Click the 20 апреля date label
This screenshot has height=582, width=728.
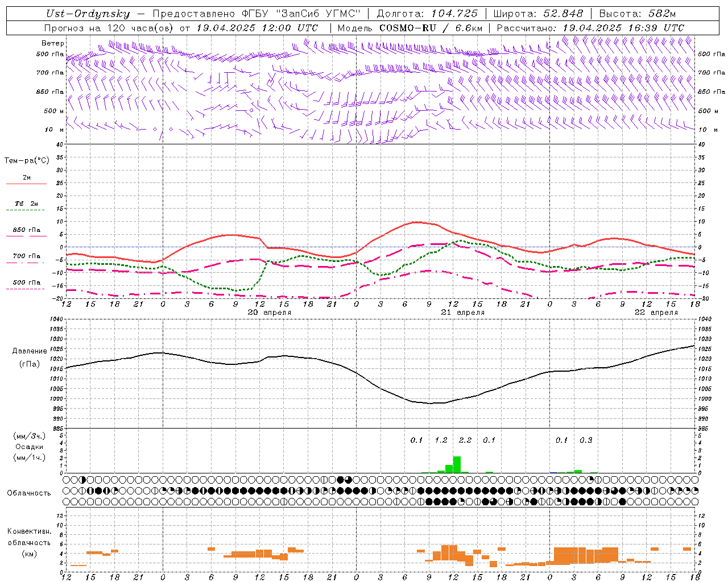(270, 313)
